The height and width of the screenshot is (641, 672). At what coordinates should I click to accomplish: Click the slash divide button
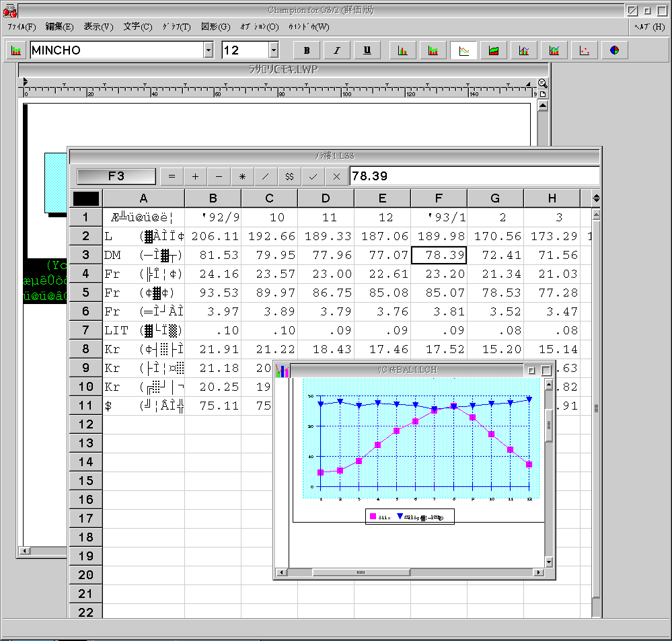pos(266,176)
